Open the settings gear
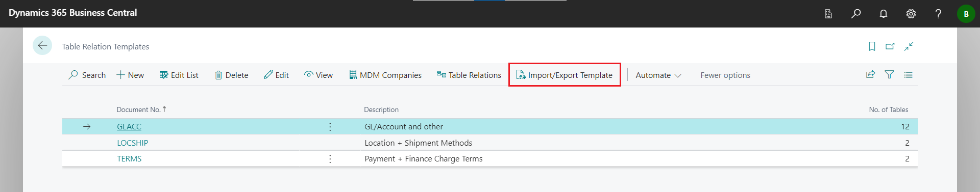The width and height of the screenshot is (980, 192). (x=911, y=14)
